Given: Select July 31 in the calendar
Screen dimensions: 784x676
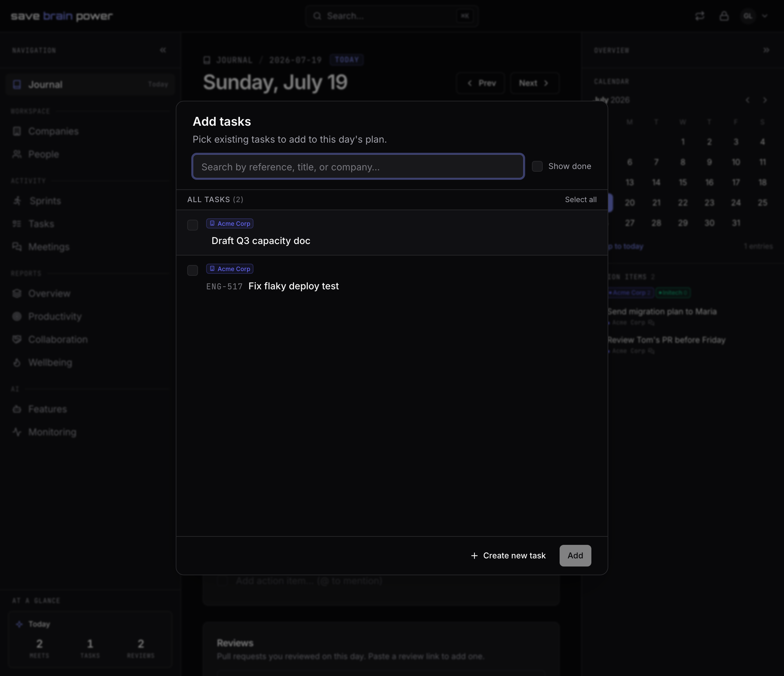Looking at the screenshot, I should click(x=736, y=223).
